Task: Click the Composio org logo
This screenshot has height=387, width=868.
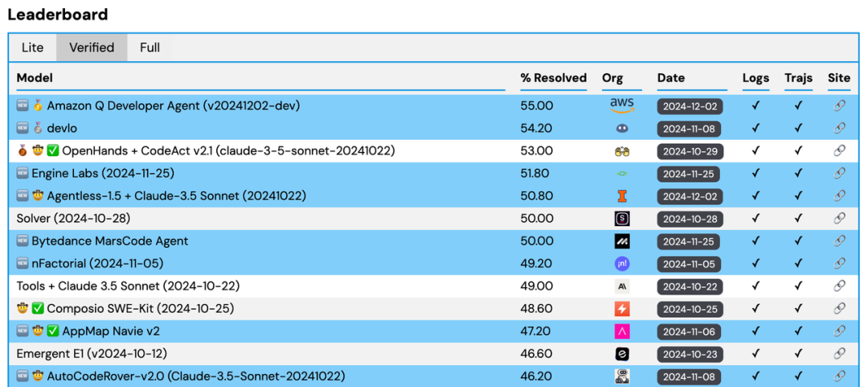Action: tap(622, 309)
